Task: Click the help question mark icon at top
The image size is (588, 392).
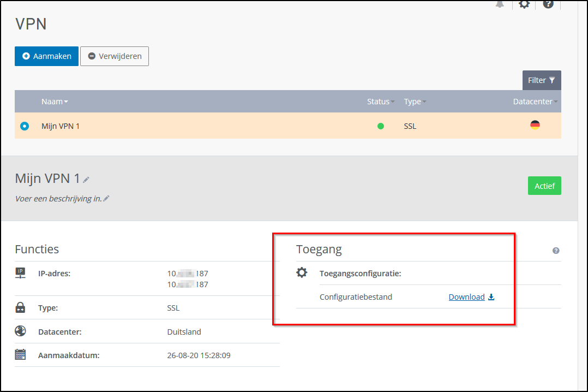Action: click(548, 4)
